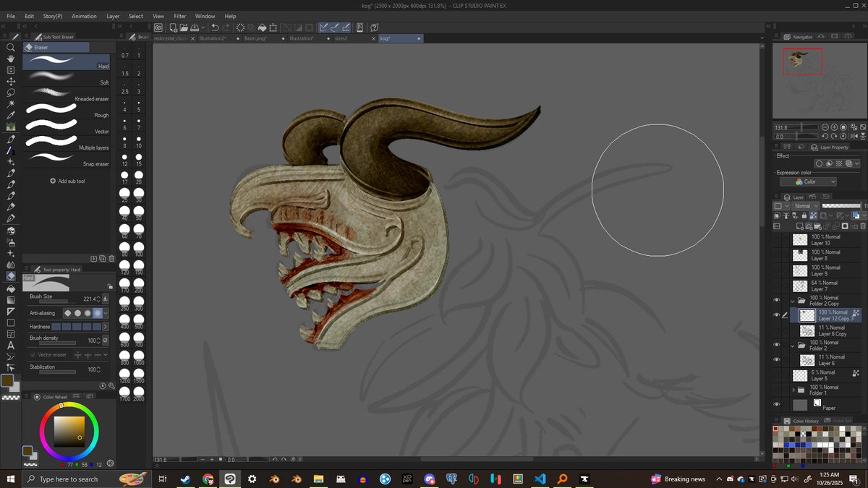The image size is (868, 488).
Task: Open the Expression color dropdown
Action: [808, 182]
